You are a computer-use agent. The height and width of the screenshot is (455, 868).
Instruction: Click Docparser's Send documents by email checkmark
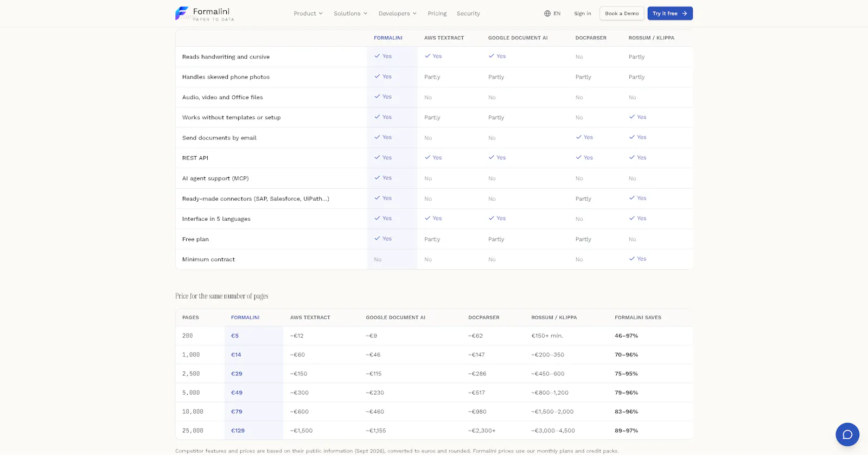click(x=579, y=137)
